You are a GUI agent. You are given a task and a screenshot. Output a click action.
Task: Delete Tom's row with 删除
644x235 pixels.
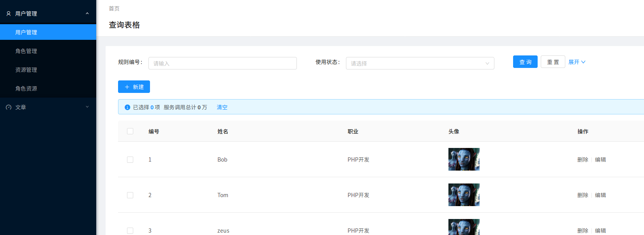point(583,195)
